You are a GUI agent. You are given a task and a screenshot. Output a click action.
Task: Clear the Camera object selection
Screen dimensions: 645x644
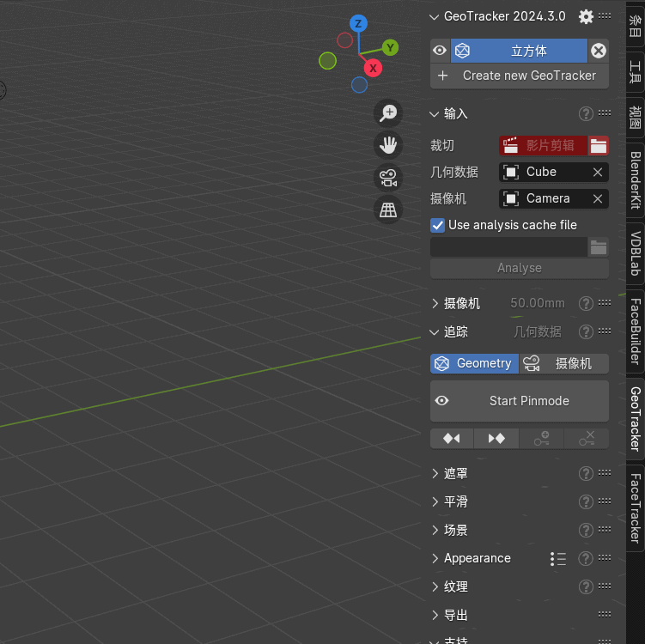click(598, 198)
